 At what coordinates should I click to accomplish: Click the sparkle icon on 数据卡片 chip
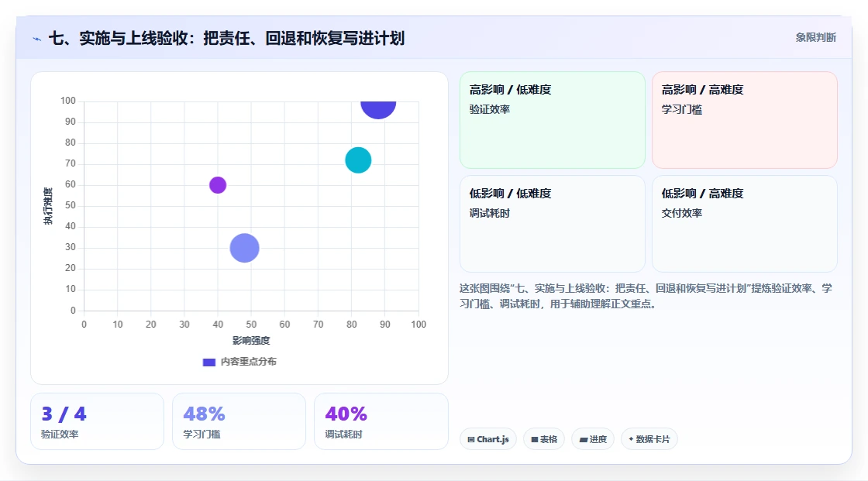click(x=631, y=439)
